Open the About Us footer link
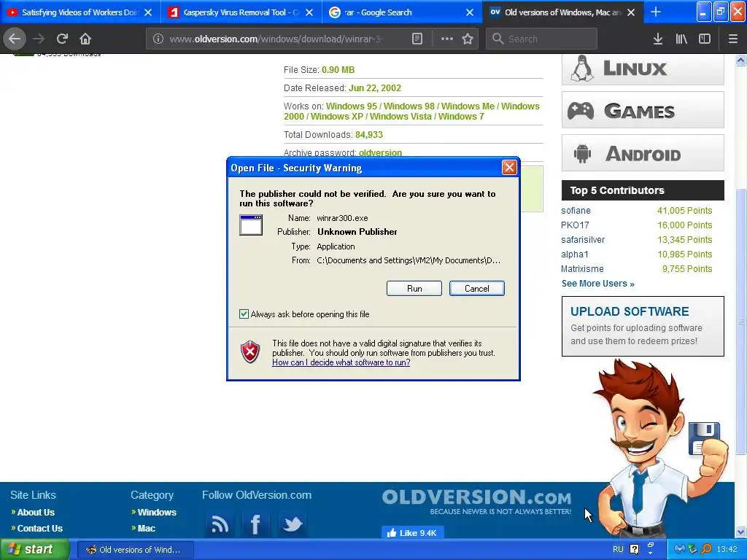The image size is (747, 560). click(36, 513)
